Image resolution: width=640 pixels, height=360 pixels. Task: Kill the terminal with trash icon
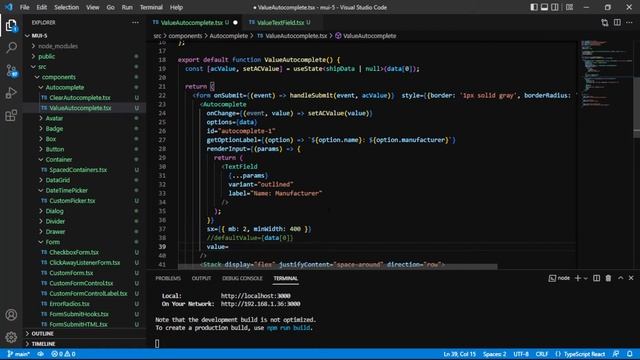(608, 278)
